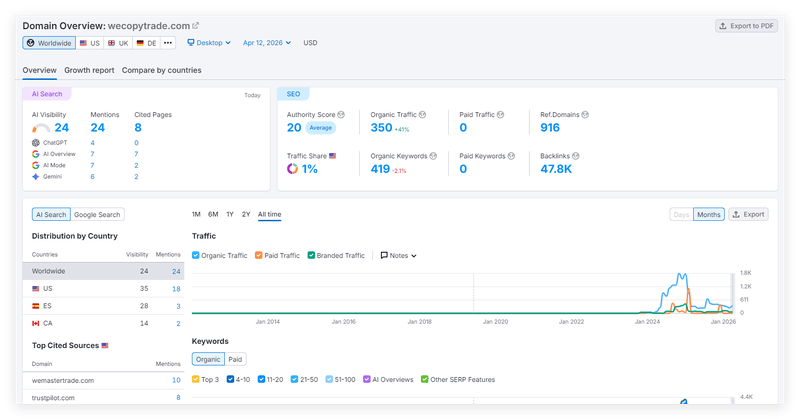Click US flag beside Traffic Share

333,156
